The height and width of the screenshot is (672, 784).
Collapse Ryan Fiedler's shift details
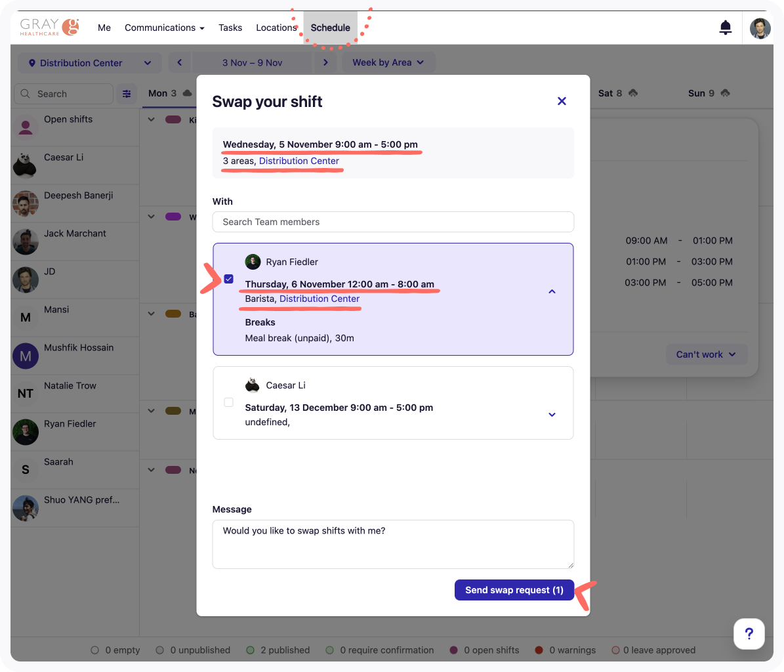coord(552,291)
